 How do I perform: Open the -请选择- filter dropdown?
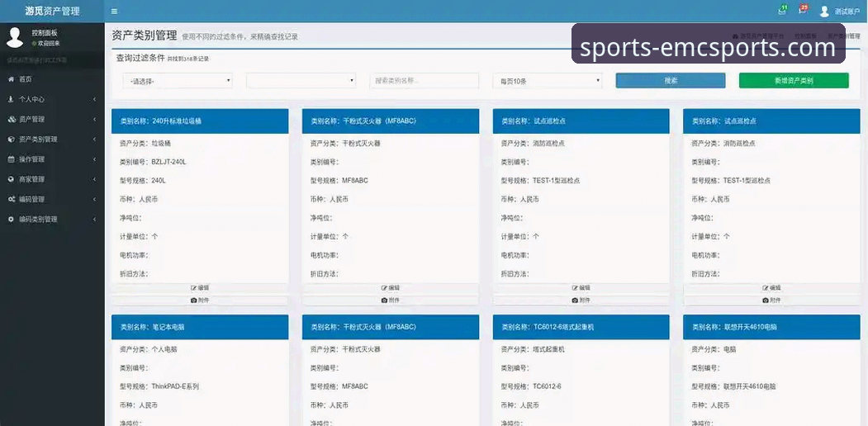point(177,81)
